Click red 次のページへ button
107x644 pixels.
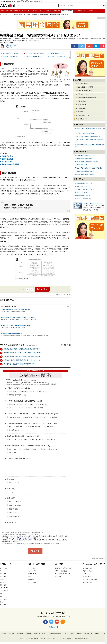click(x=42, y=289)
